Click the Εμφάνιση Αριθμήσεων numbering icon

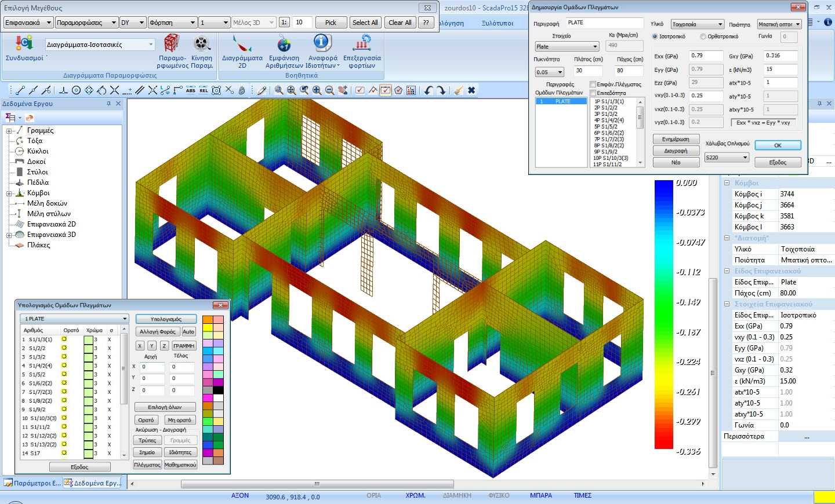(x=284, y=45)
